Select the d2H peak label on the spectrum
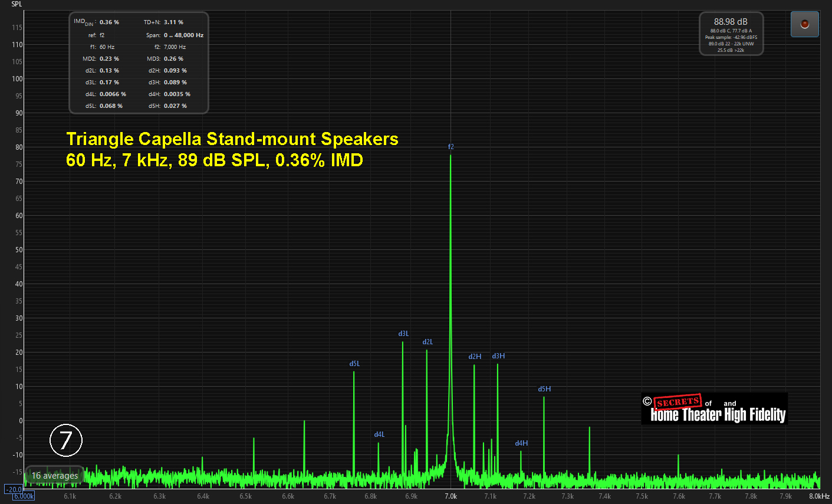The height and width of the screenshot is (504, 832). (x=475, y=357)
